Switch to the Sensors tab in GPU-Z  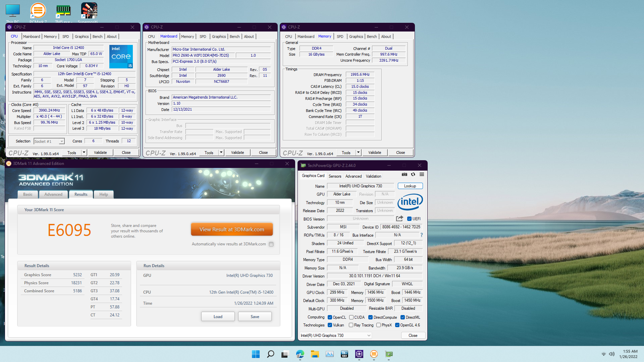coord(335,176)
